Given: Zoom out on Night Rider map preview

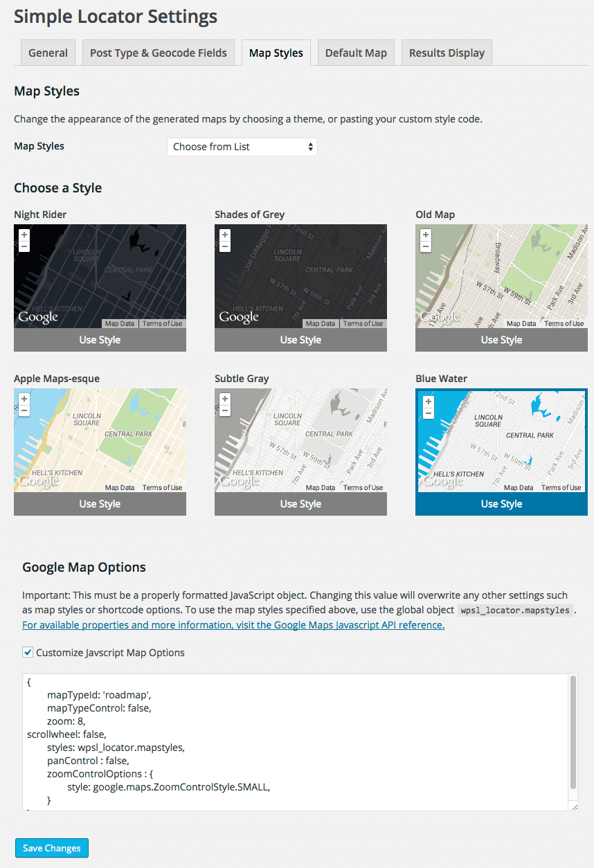Looking at the screenshot, I should 24,246.
